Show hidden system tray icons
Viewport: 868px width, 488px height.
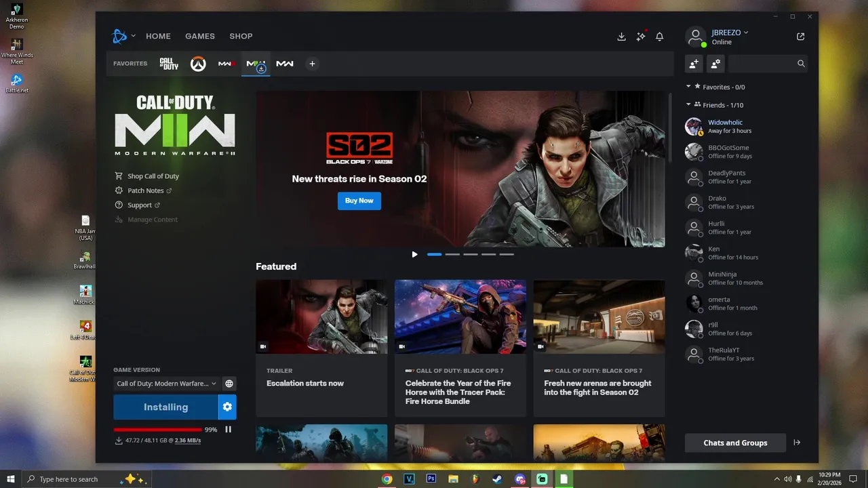pyautogui.click(x=776, y=479)
